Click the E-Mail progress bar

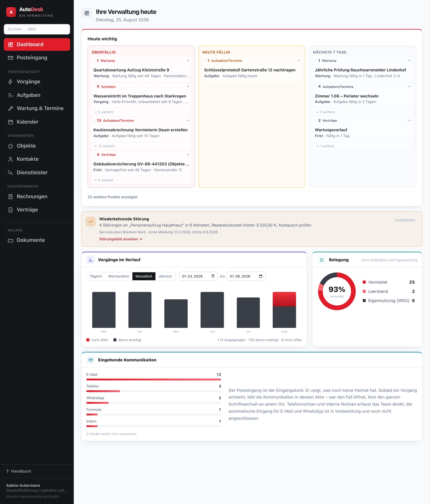(154, 380)
